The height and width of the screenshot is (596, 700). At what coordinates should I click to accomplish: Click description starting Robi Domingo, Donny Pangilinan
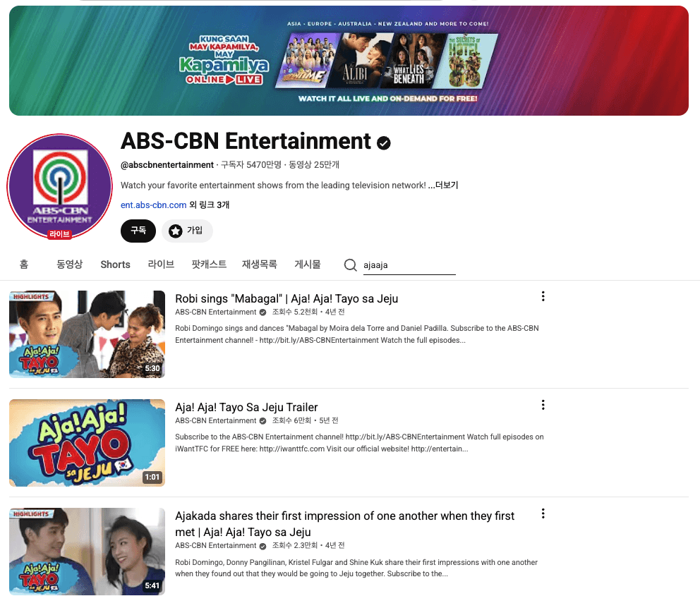(x=356, y=568)
